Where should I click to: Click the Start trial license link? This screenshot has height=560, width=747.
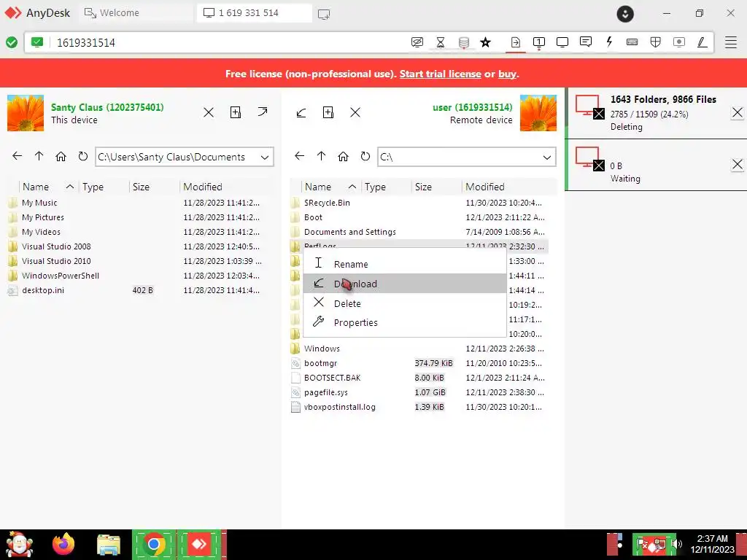point(440,74)
